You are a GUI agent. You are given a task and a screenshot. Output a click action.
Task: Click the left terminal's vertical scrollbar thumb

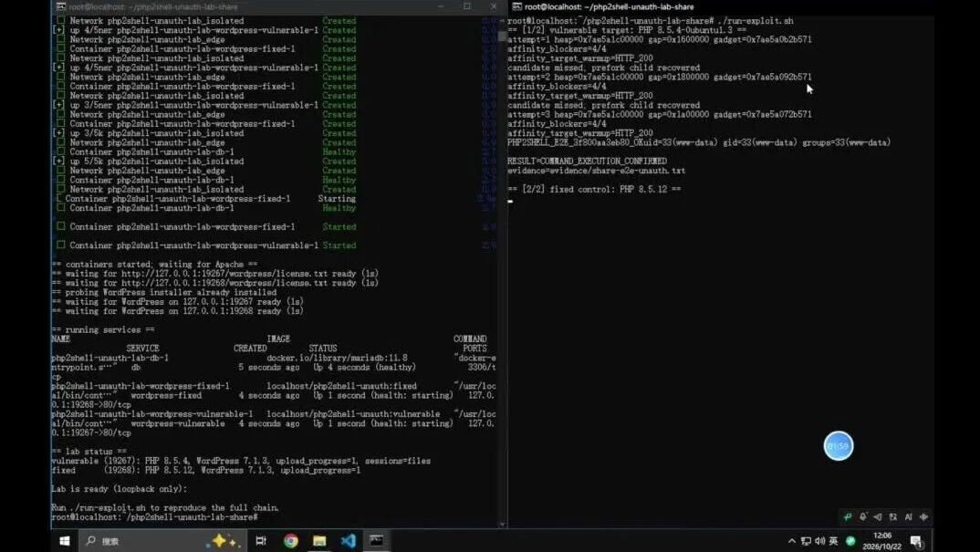click(x=502, y=35)
